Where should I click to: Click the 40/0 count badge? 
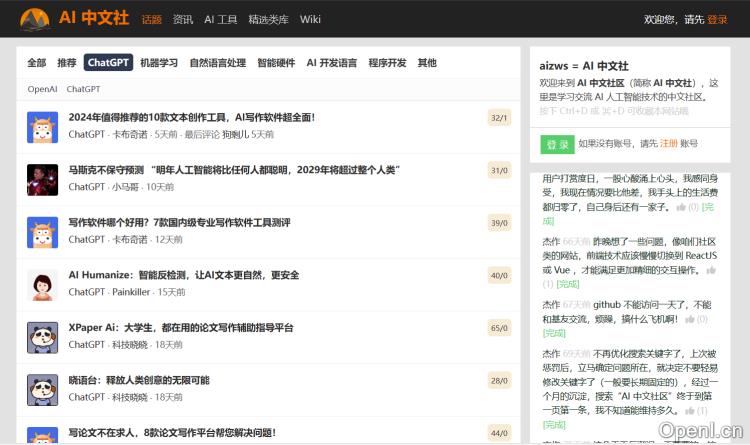(x=499, y=276)
